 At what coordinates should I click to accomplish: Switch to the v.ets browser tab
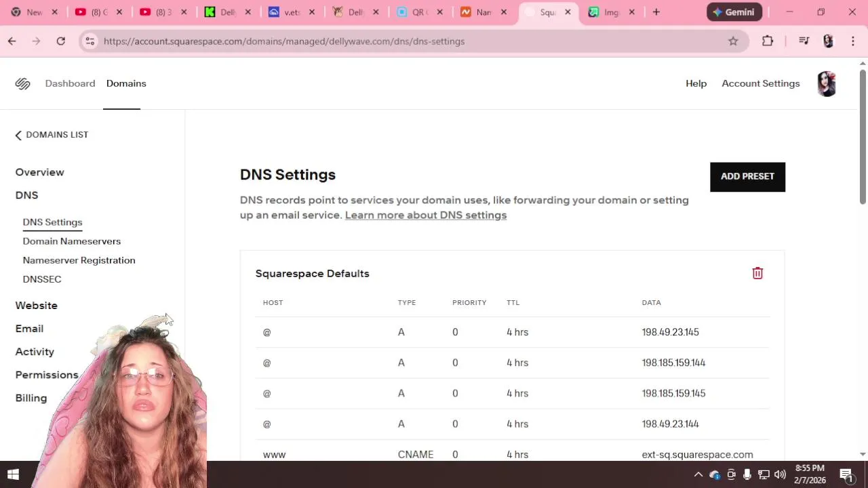click(x=292, y=12)
